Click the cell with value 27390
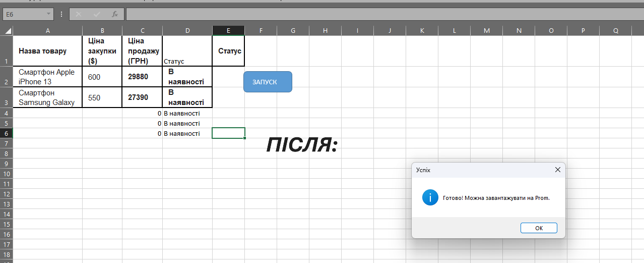The width and height of the screenshot is (644, 263). click(x=142, y=97)
